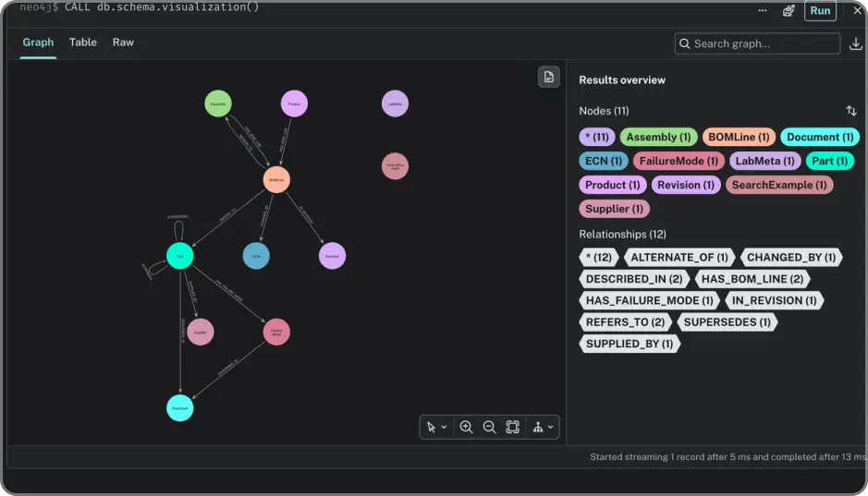The width and height of the screenshot is (868, 496).
Task: Select the ECN (1) node label
Action: (x=604, y=161)
